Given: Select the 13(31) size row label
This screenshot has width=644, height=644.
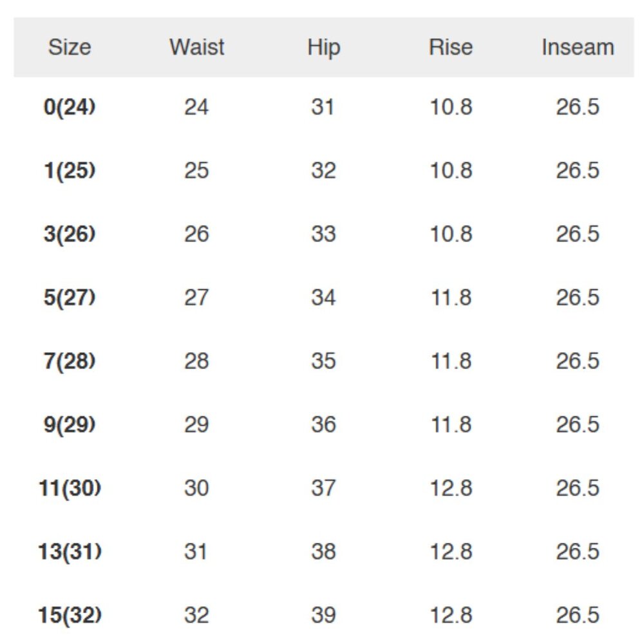Looking at the screenshot, I should pyautogui.click(x=70, y=552).
